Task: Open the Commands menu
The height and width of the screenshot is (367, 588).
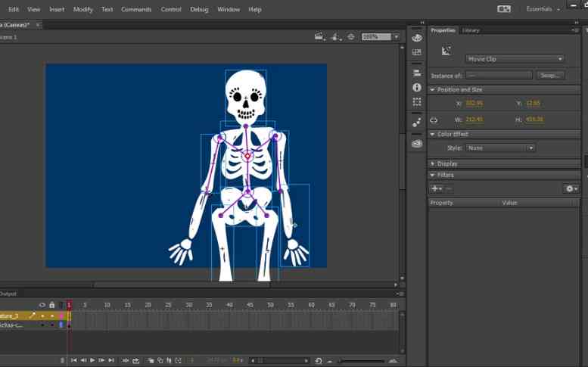Action: point(136,9)
